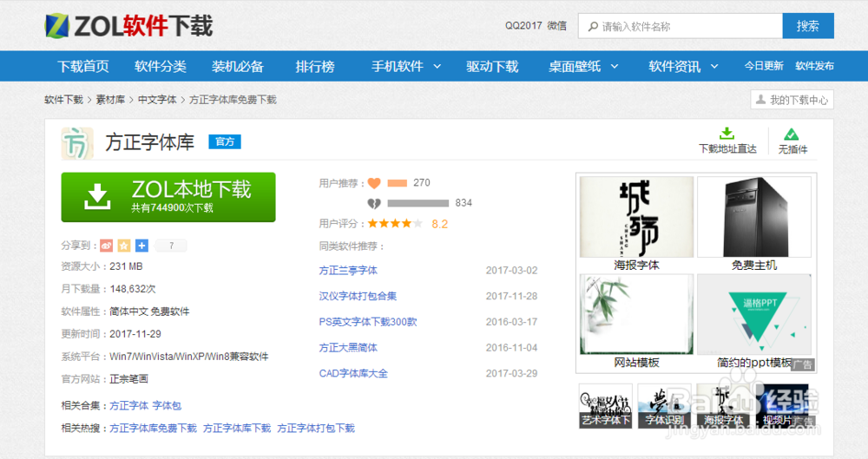This screenshot has width=868, height=459.
Task: Click the 正宗笔画 official site text
Action: (129, 378)
